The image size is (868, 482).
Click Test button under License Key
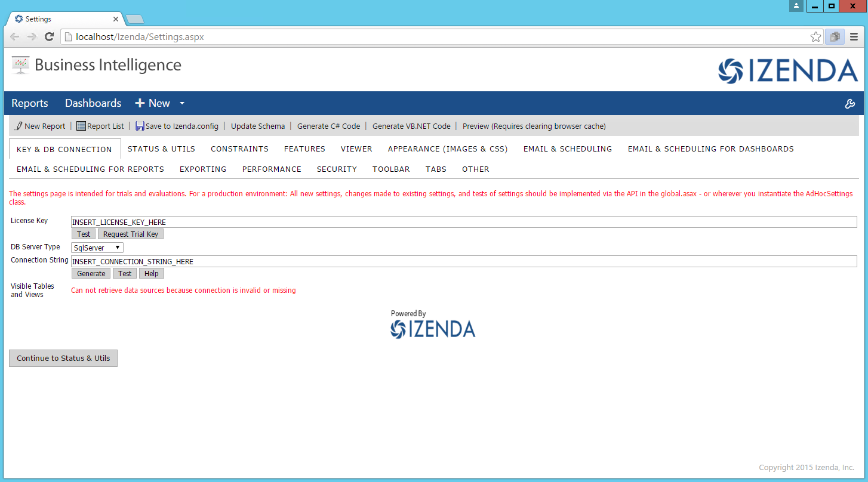[x=84, y=234]
